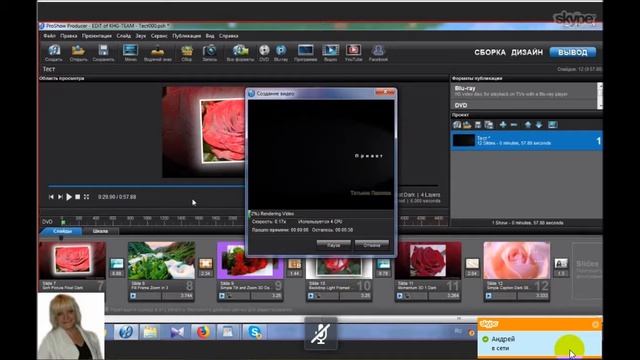Select the Blu-ray publishing format
Image resolution: width=640 pixels, height=360 pixels.
[x=524, y=91]
